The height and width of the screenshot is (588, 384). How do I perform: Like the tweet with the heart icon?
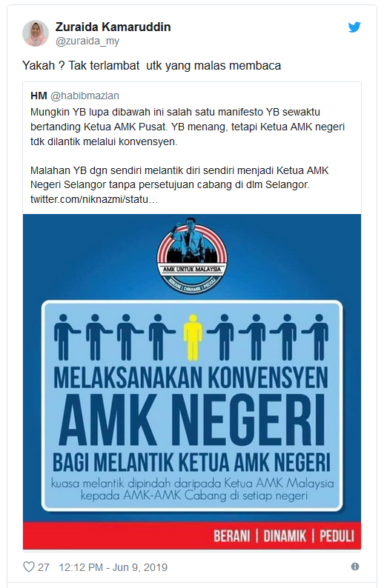29,567
